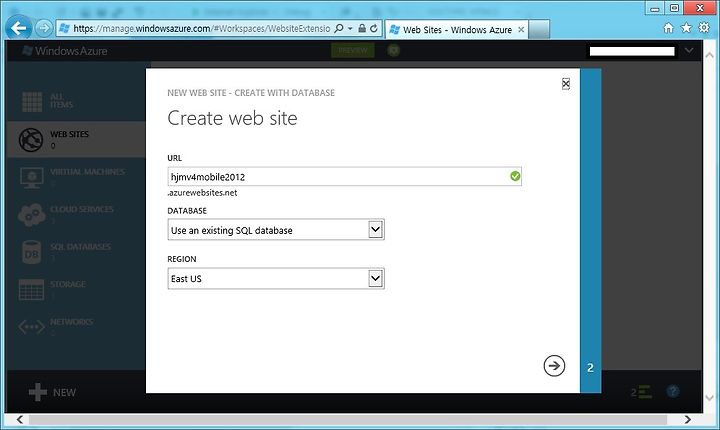Click the green URL validation checkmark
The width and height of the screenshot is (720, 430).
[515, 176]
